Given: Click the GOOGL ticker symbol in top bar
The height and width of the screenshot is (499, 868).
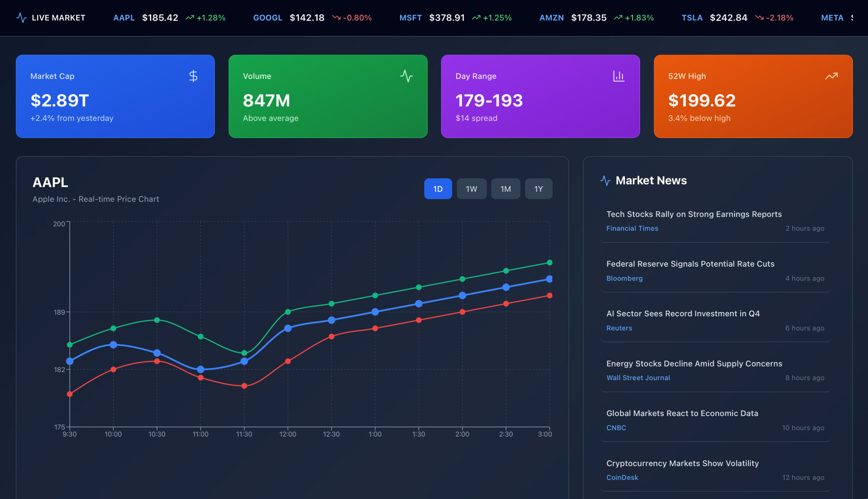Looking at the screenshot, I should click(x=268, y=18).
